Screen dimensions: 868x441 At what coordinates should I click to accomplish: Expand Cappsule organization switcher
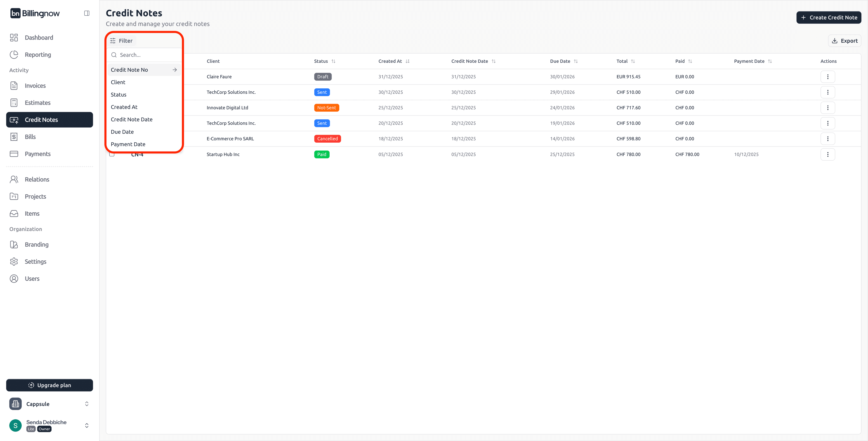tap(87, 404)
